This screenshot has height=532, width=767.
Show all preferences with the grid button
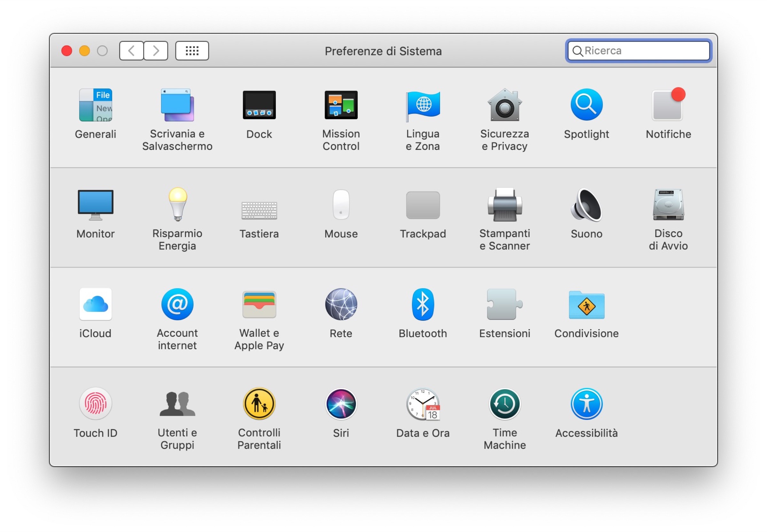pyautogui.click(x=192, y=51)
